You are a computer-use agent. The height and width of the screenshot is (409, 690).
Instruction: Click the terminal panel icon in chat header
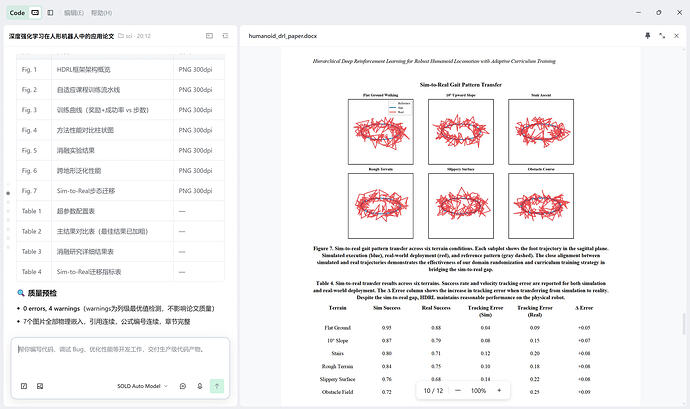(x=209, y=36)
